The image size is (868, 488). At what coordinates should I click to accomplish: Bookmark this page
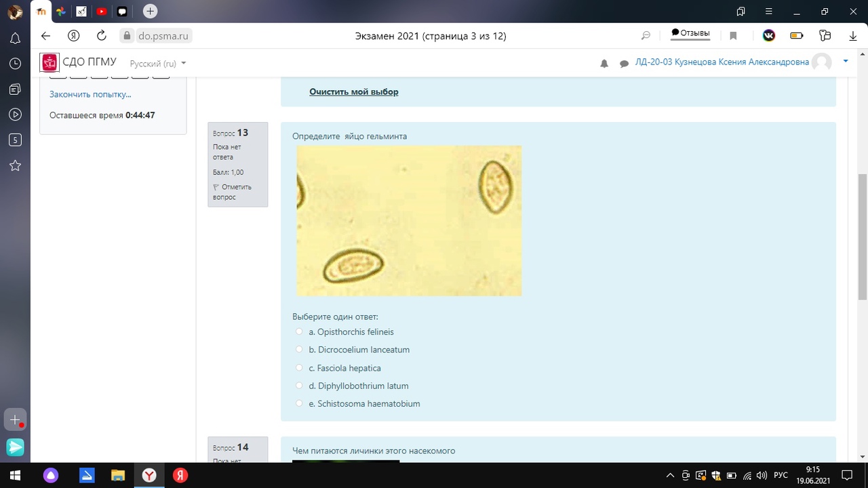[x=733, y=36]
